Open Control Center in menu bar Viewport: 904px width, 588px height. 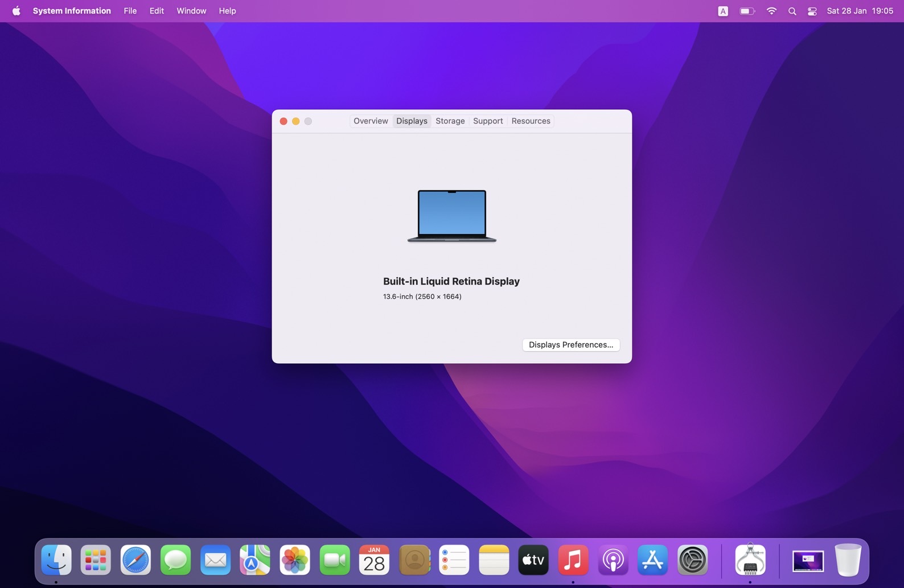812,11
